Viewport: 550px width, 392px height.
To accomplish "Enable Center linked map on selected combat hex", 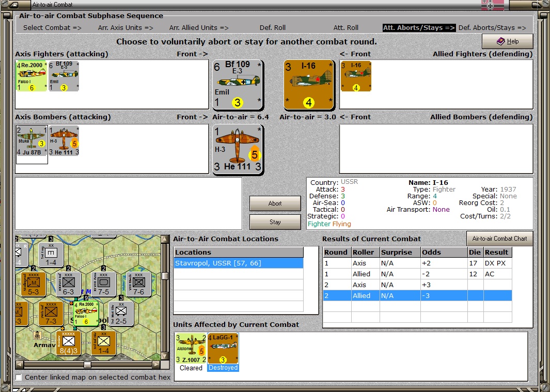I will [19, 377].
